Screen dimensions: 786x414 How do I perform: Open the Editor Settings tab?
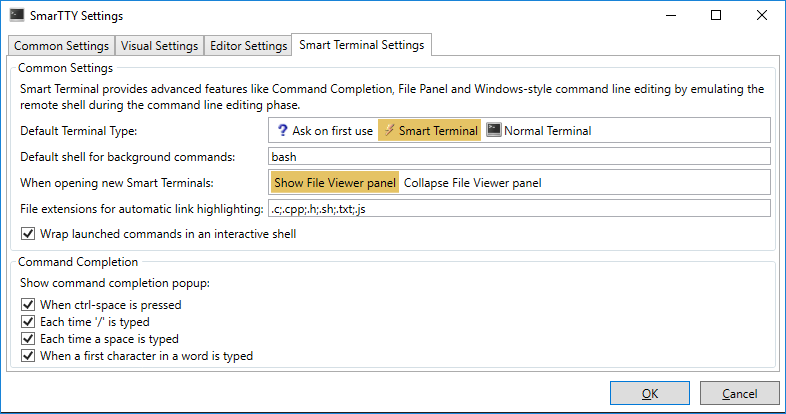tap(248, 46)
